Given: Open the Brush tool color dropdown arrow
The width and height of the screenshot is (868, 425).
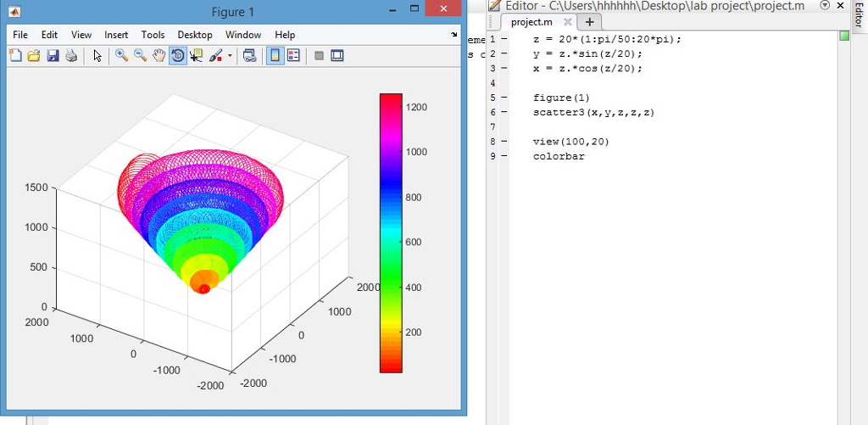Looking at the screenshot, I should point(230,57).
